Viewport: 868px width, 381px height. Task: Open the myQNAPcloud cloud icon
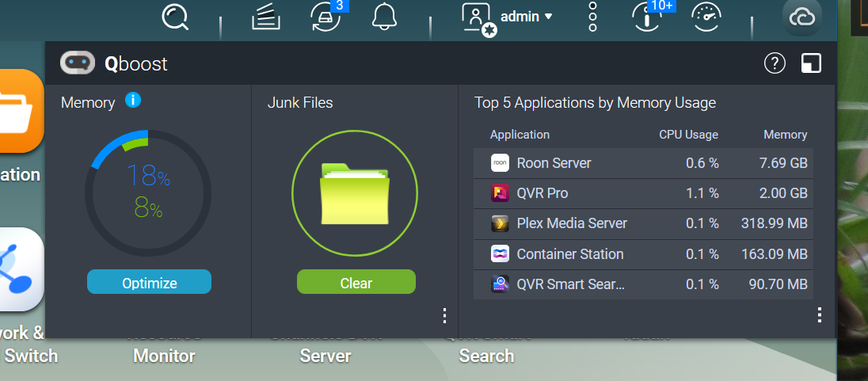tap(801, 17)
